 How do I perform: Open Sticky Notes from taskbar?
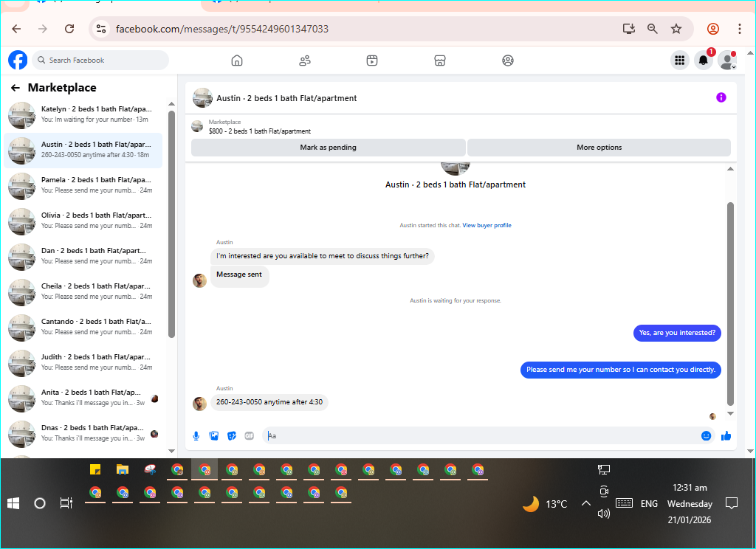[95, 469]
